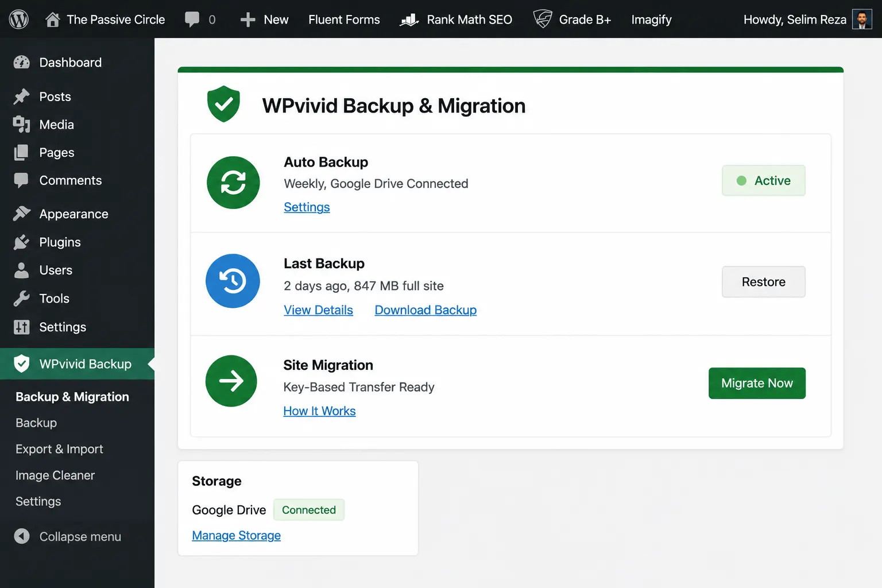Click the Connected storage badge
This screenshot has width=882, height=588.
click(309, 510)
